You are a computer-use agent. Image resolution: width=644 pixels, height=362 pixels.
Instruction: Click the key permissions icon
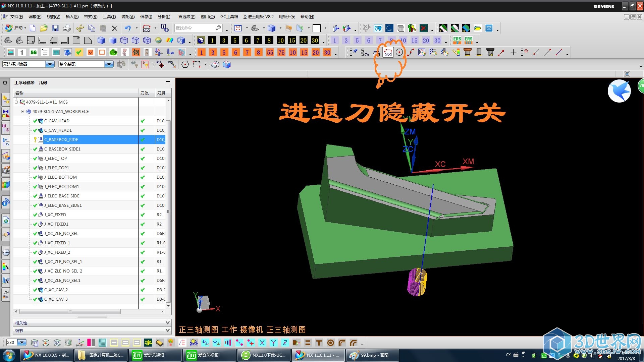pos(412,28)
